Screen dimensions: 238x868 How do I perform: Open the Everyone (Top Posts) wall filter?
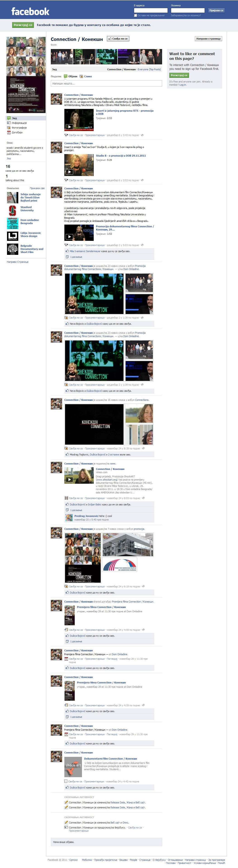coord(149,69)
